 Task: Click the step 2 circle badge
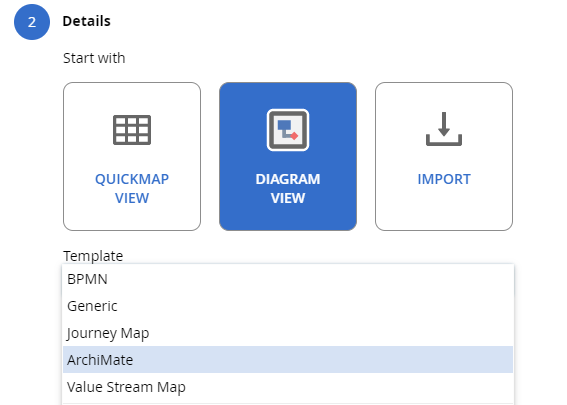32,22
